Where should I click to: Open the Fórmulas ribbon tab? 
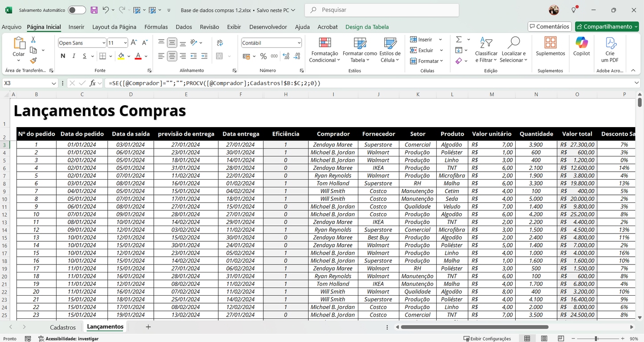pyautogui.click(x=156, y=27)
